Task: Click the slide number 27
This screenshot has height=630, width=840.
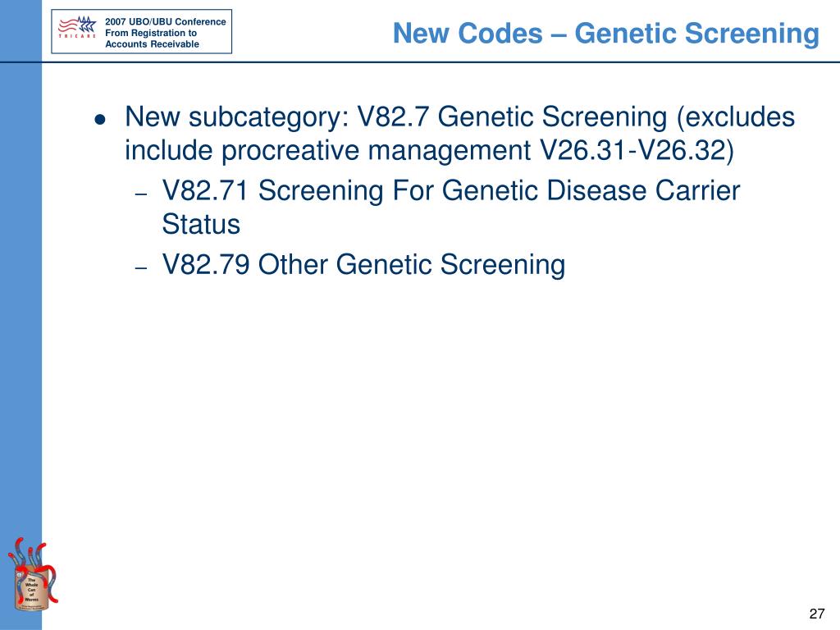Action: [816, 614]
